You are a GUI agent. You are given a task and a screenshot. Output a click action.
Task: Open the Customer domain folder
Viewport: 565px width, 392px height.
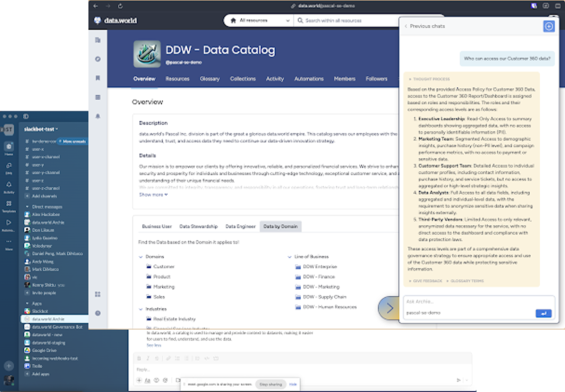[x=160, y=267]
